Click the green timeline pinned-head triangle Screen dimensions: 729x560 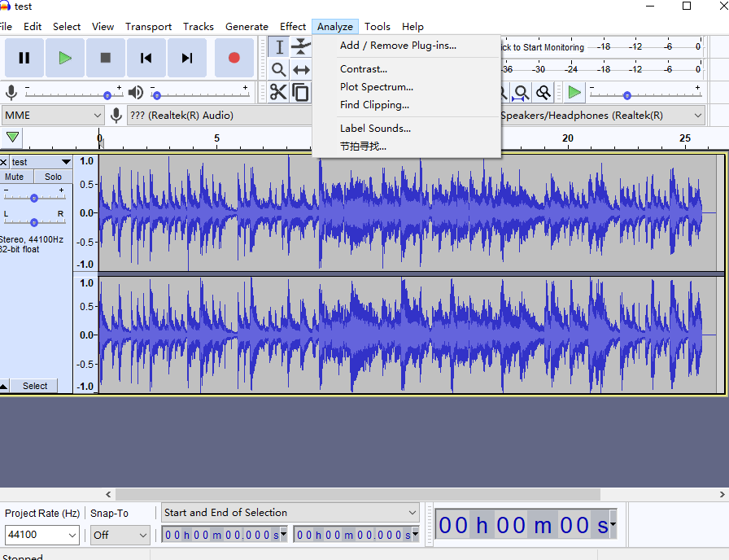12,138
